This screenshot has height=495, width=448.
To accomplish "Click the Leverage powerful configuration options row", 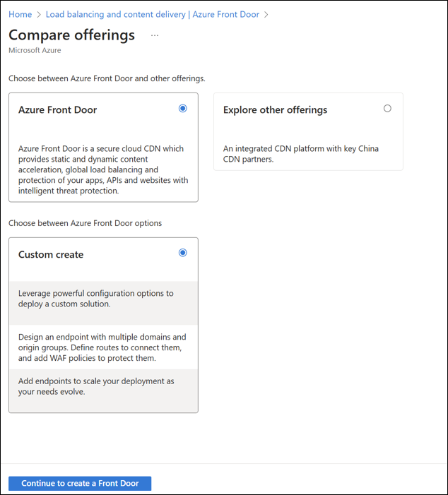I will point(103,298).
